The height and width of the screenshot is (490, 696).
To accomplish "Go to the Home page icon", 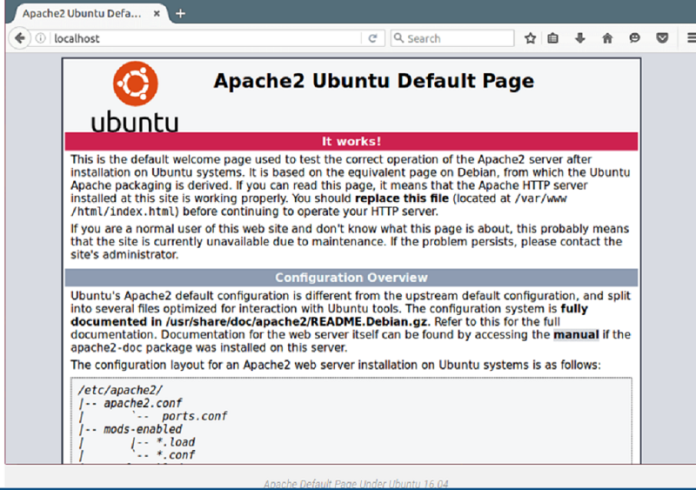I will (607, 39).
